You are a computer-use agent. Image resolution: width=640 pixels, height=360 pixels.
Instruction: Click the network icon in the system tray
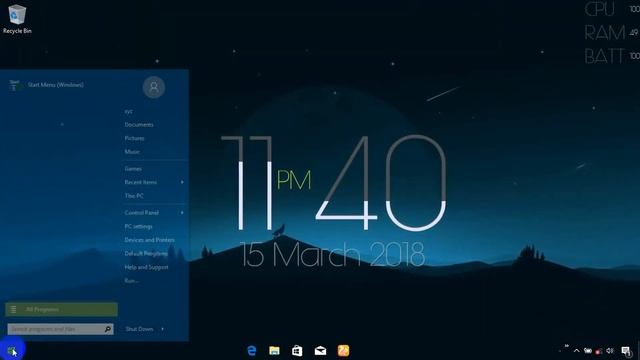pyautogui.click(x=599, y=351)
